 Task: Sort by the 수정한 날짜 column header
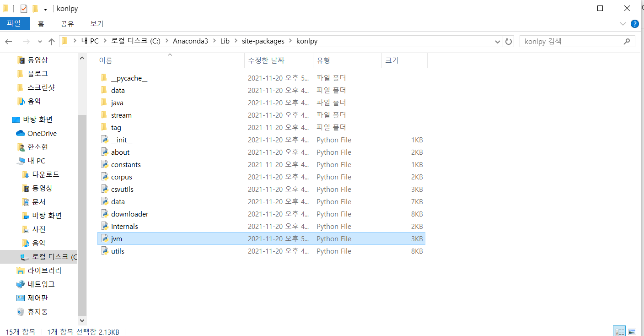coord(279,60)
